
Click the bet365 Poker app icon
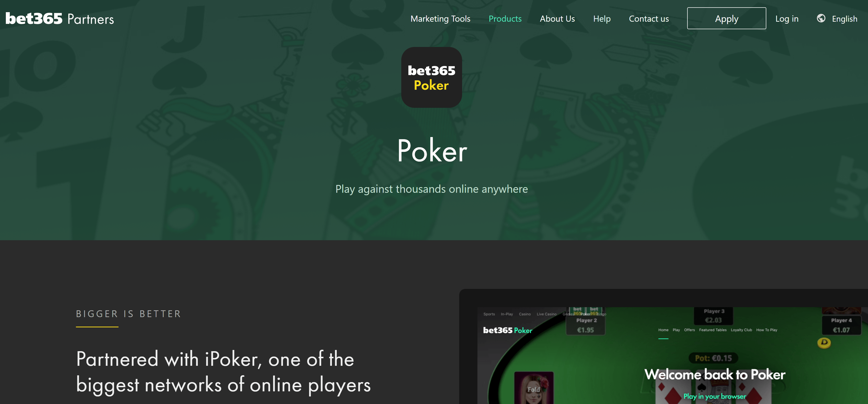click(x=431, y=77)
